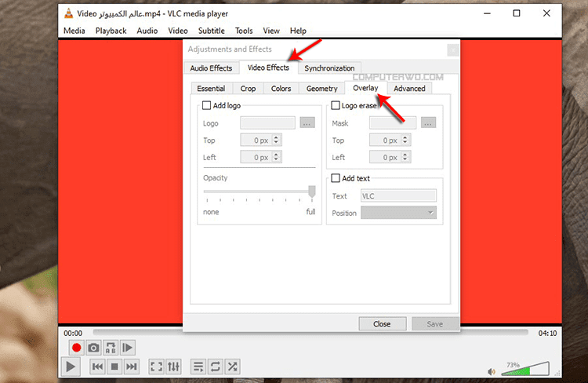Open the Media menu
The height and width of the screenshot is (383, 588).
pos(74,31)
